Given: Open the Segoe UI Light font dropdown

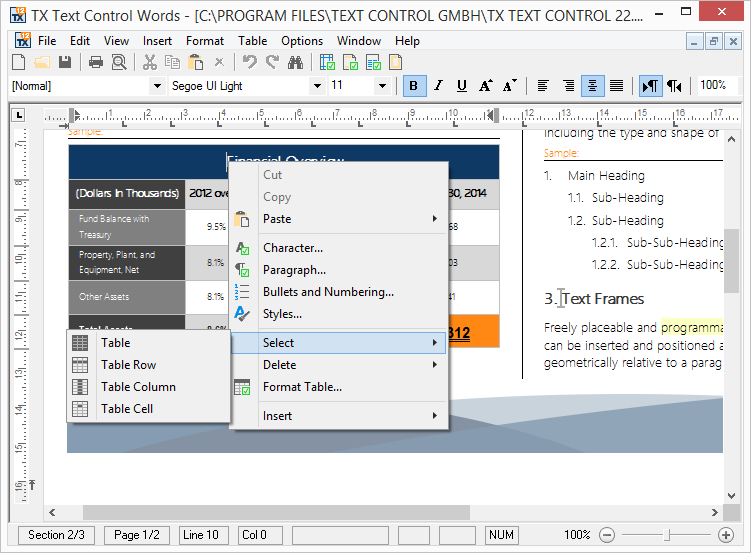Looking at the screenshot, I should [x=317, y=86].
